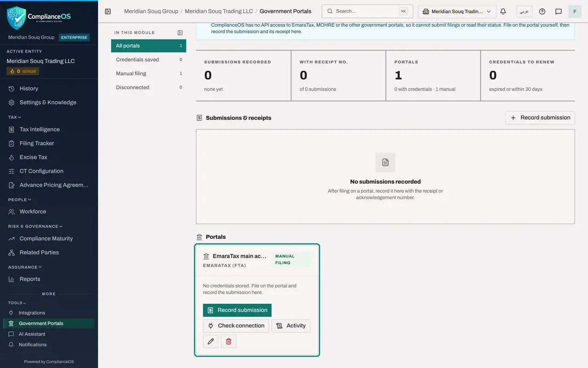Delete the EmaraTax portal with trash icon
The height and width of the screenshot is (368, 588).
(229, 341)
